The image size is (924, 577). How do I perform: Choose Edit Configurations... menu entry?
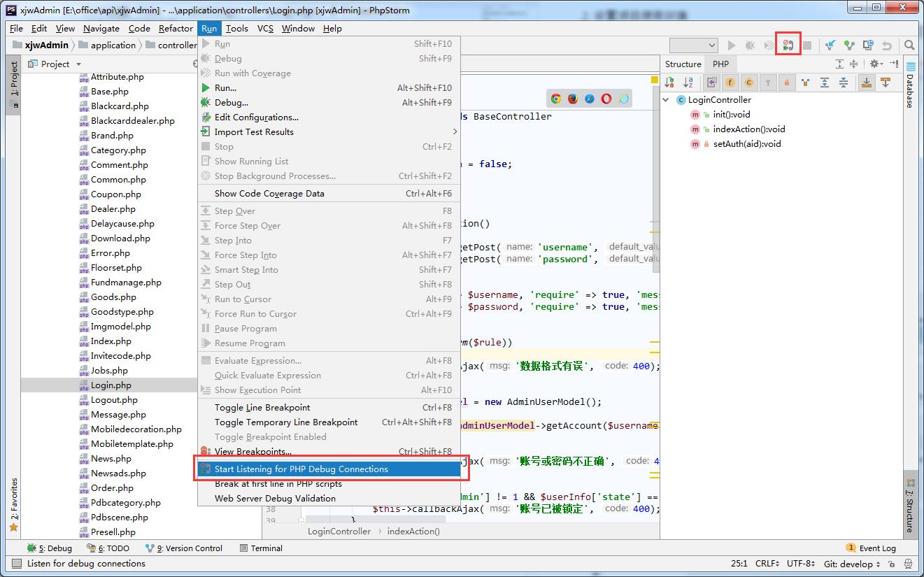pyautogui.click(x=329, y=117)
